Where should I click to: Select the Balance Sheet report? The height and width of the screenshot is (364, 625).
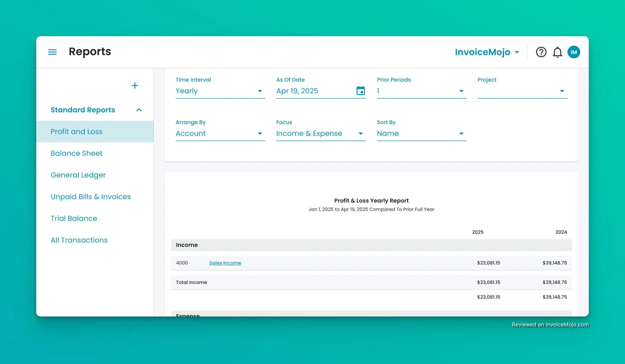(x=76, y=153)
